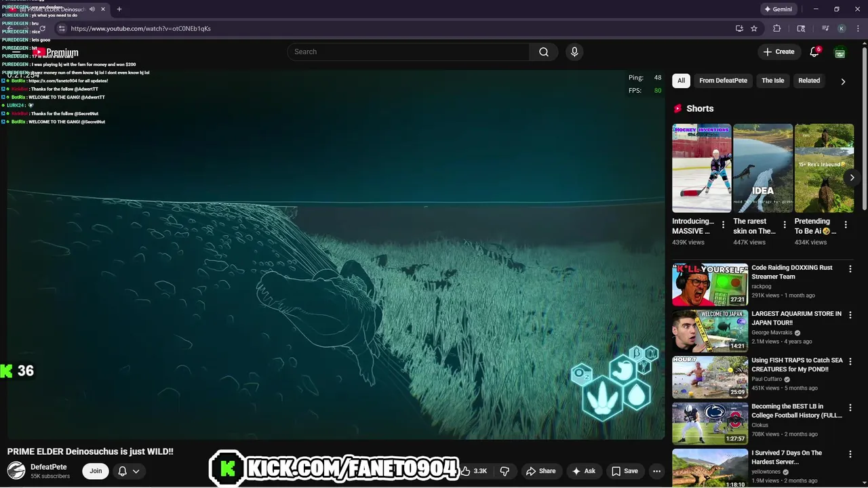The width and height of the screenshot is (868, 488).
Task: Save the video to a playlist
Action: coord(625,471)
